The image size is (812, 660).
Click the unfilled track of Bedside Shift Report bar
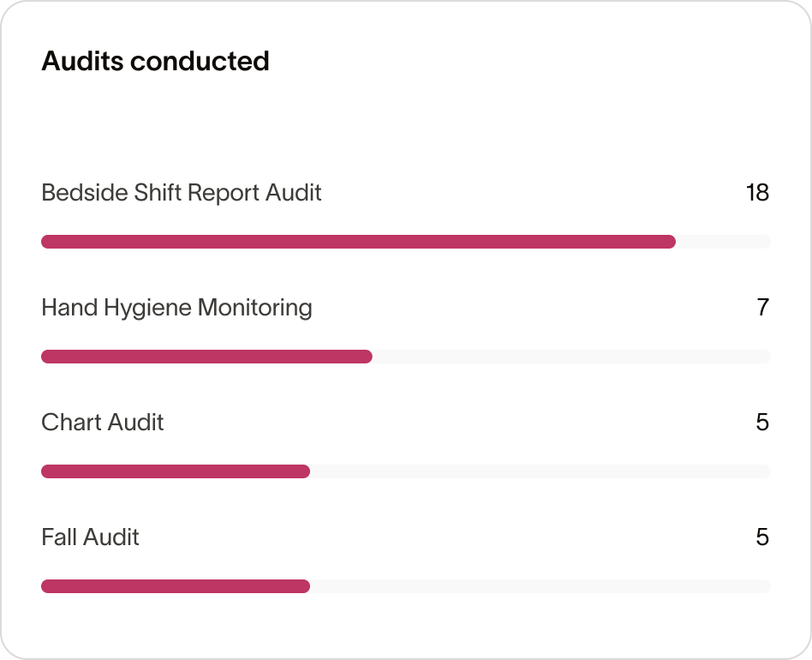[724, 242]
